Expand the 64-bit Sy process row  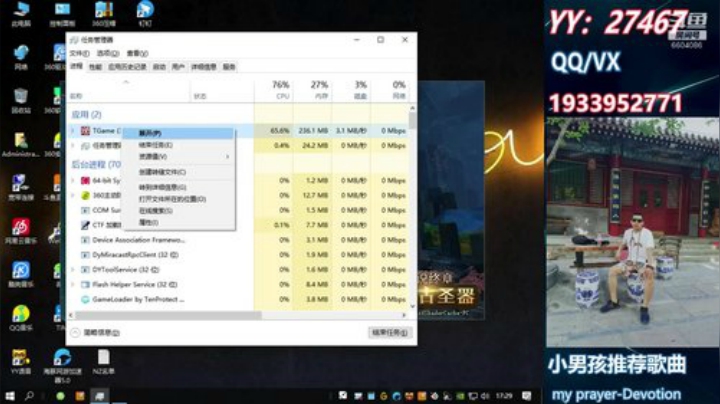point(73,180)
